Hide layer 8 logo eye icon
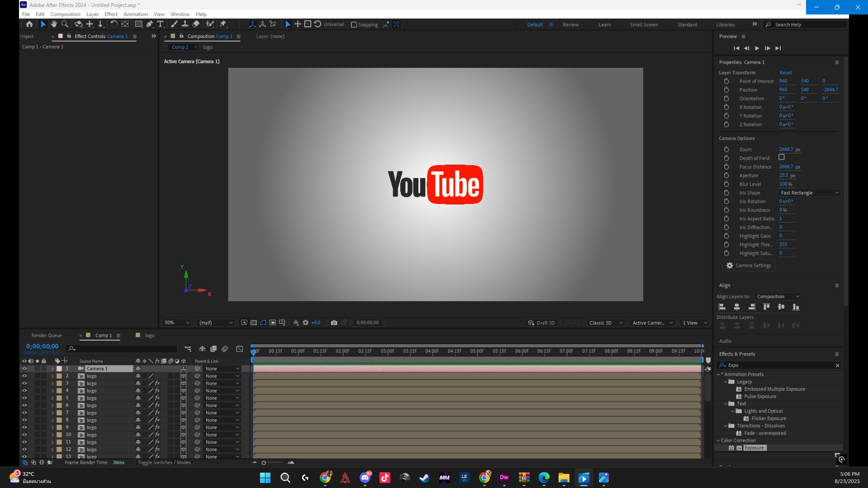868x488 pixels. [x=24, y=420]
